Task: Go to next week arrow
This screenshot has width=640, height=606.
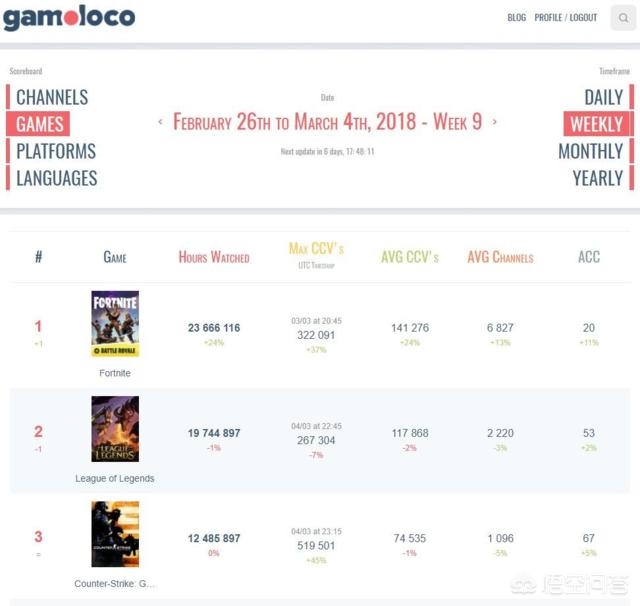Action: pyautogui.click(x=495, y=122)
